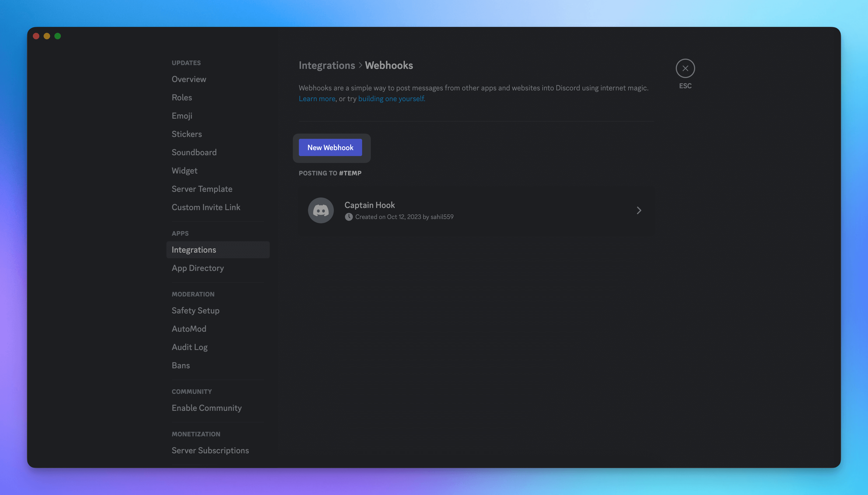
Task: Create a New Webhook
Action: 330,147
